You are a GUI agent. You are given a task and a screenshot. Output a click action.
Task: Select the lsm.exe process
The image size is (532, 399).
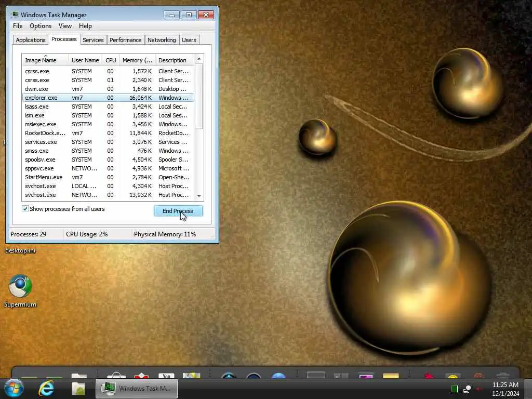[108, 115]
